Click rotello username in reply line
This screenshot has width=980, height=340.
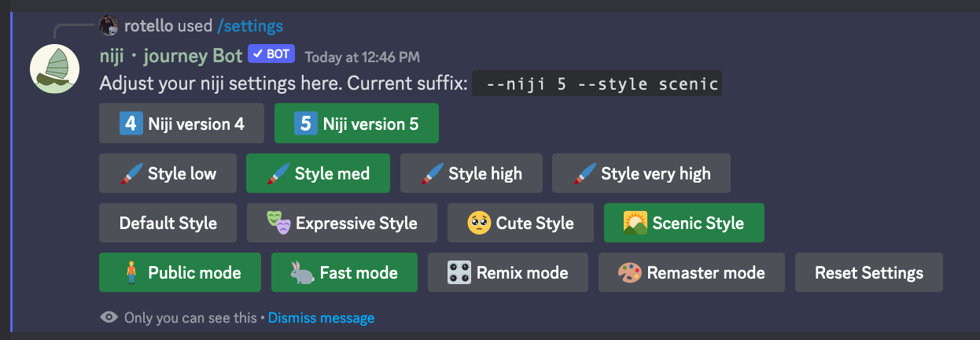(148, 26)
